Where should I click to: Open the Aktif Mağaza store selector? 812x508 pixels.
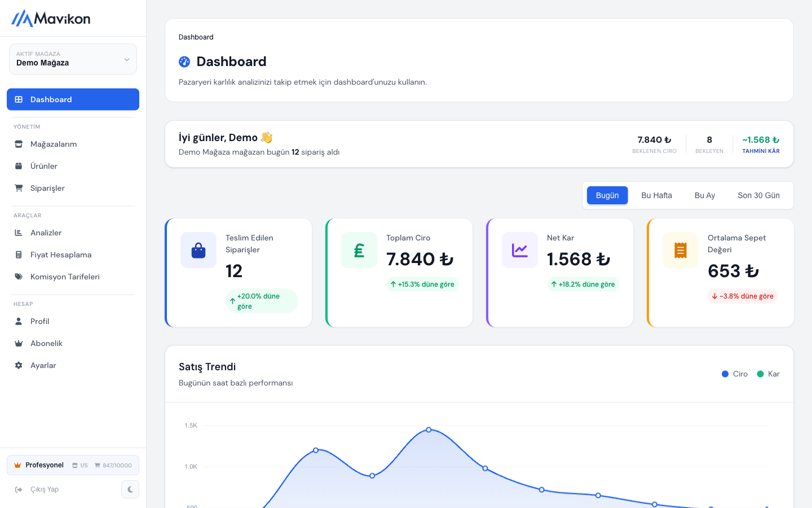[x=73, y=59]
